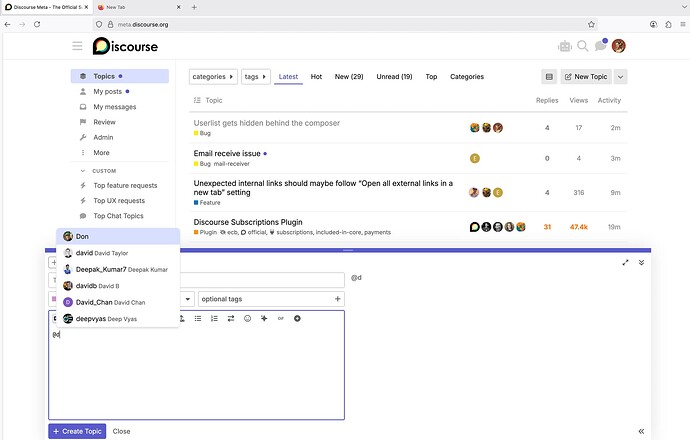Switch to the New (29) tab
Viewport: 690px width, 440px height.
point(349,77)
